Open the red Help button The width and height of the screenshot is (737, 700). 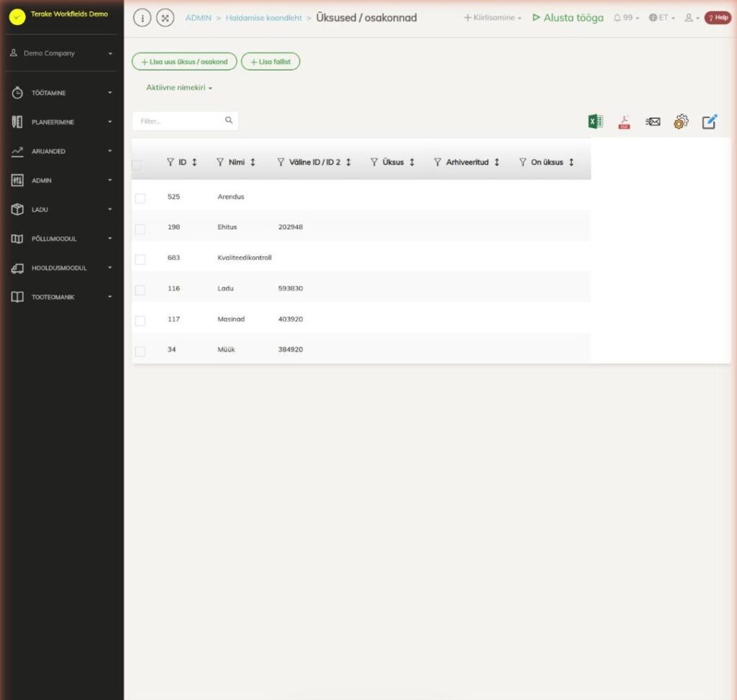pyautogui.click(x=718, y=18)
